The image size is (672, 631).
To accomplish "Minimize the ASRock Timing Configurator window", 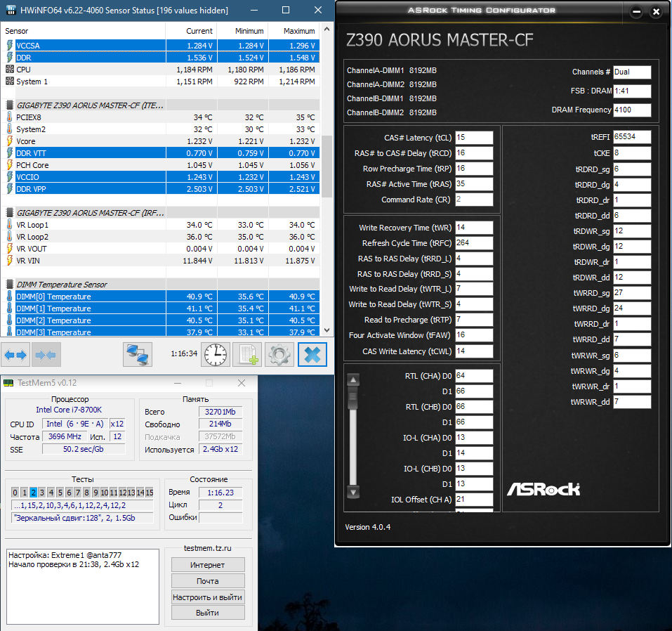I will (x=636, y=12).
